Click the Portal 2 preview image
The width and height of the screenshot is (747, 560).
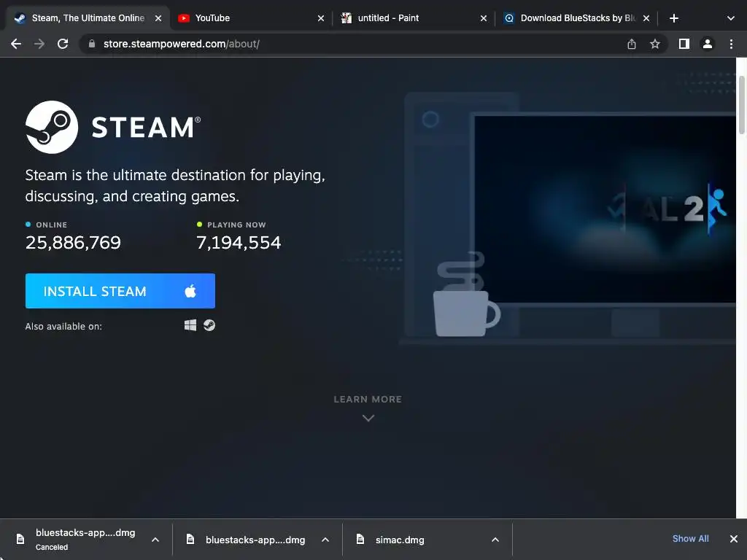pos(605,209)
